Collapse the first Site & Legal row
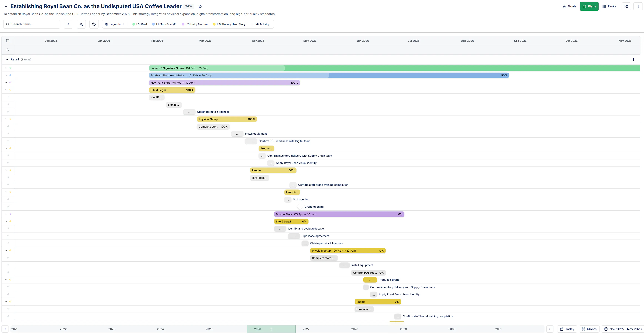Viewport: 644px width, 335px height. pos(6,90)
